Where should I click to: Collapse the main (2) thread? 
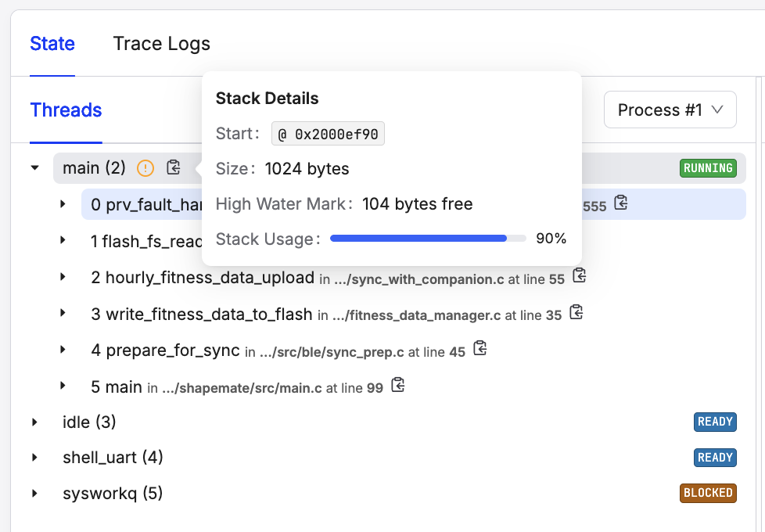coord(34,167)
